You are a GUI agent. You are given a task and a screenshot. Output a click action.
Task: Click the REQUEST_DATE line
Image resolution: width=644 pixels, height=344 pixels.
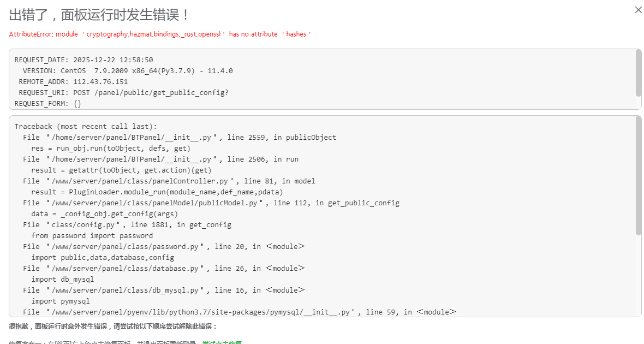(84, 60)
